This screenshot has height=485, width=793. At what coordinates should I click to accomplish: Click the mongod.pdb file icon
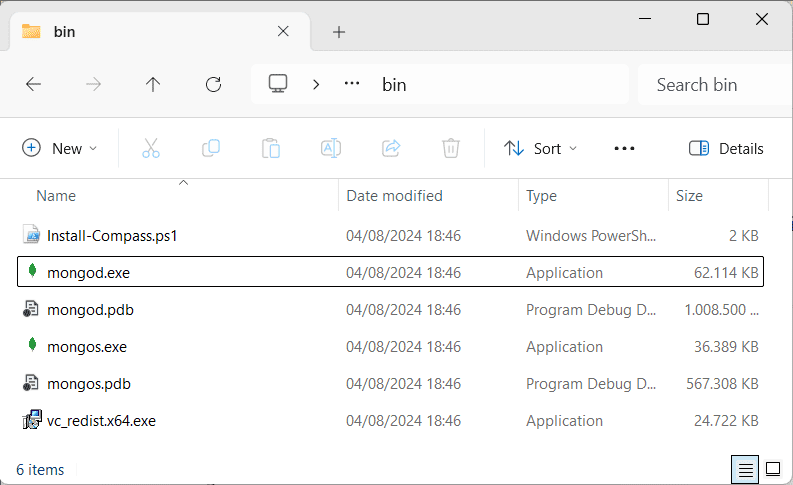point(31,309)
